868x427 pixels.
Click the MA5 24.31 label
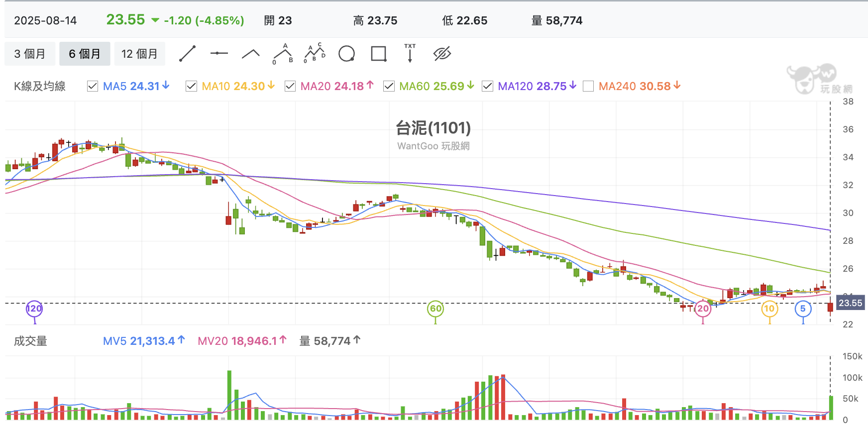[136, 86]
